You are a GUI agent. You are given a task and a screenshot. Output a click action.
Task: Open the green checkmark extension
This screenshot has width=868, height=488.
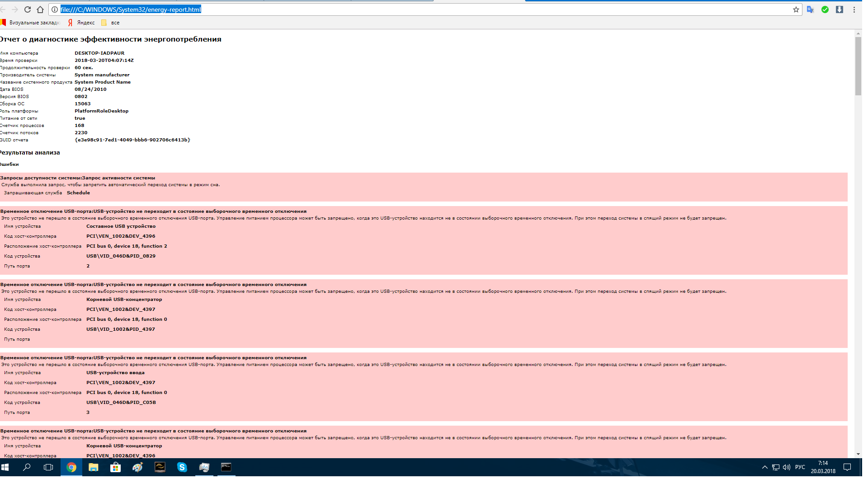click(x=825, y=9)
